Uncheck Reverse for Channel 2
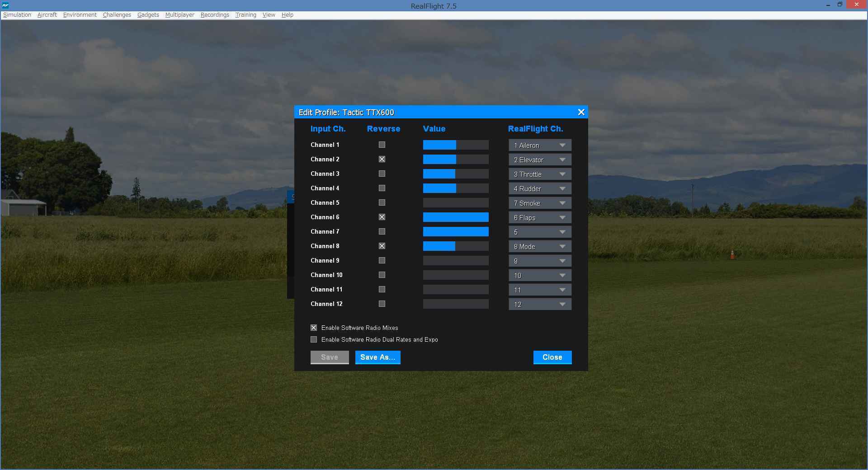868x470 pixels. (382, 159)
